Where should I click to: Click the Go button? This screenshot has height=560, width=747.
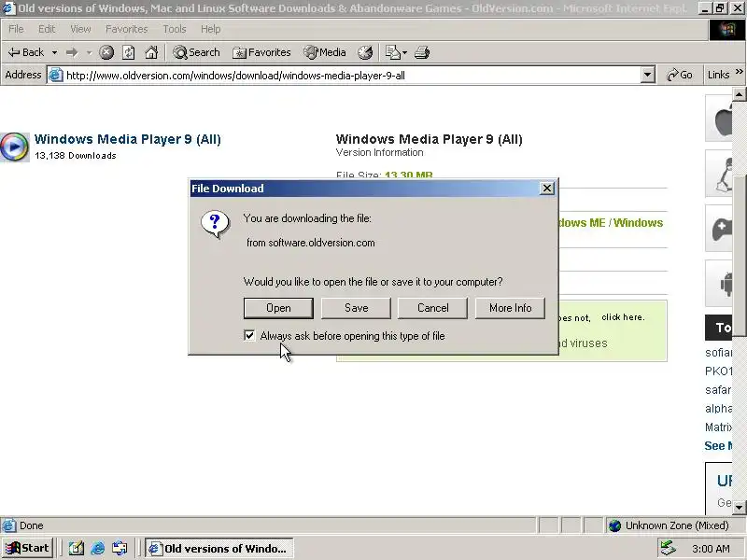click(680, 76)
